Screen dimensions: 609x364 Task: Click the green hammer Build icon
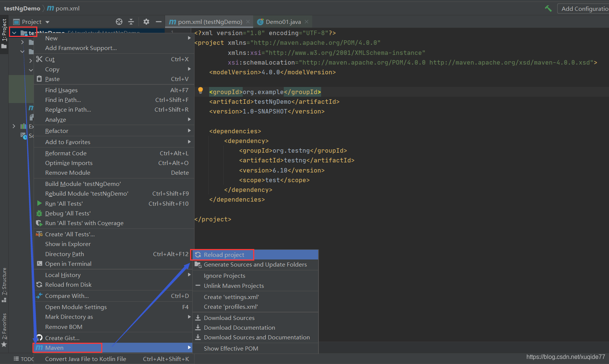(x=548, y=8)
